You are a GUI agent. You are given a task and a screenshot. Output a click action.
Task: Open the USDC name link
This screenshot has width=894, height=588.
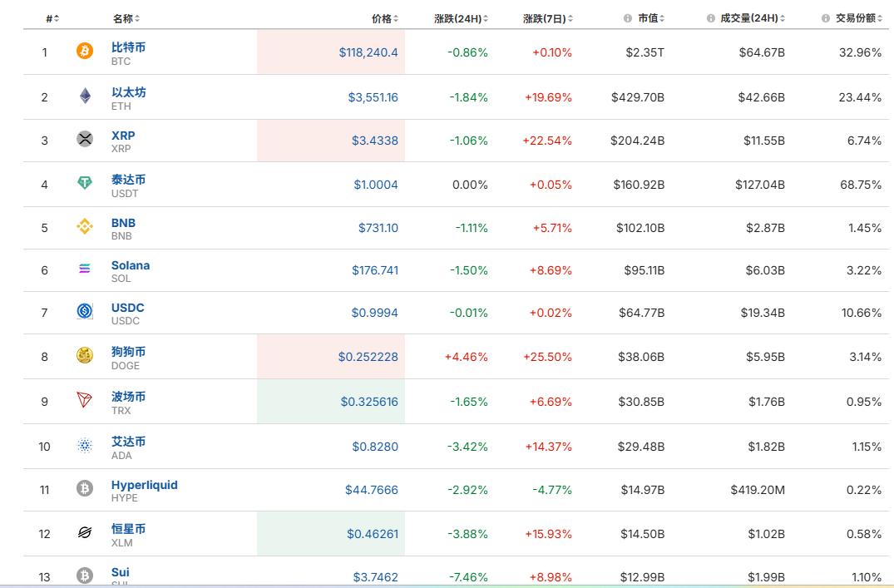(128, 308)
